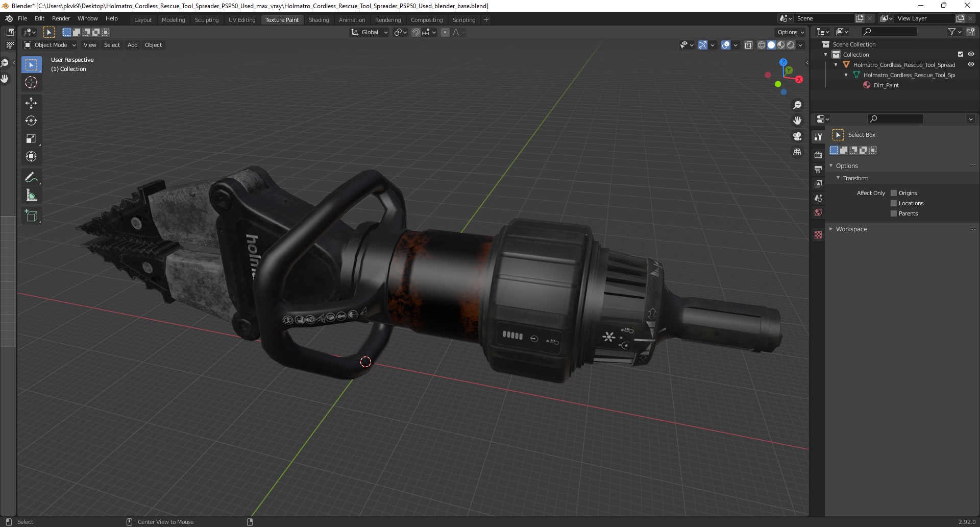The image size is (980, 527).
Task: Select the Annotate tool
Action: pos(31,178)
